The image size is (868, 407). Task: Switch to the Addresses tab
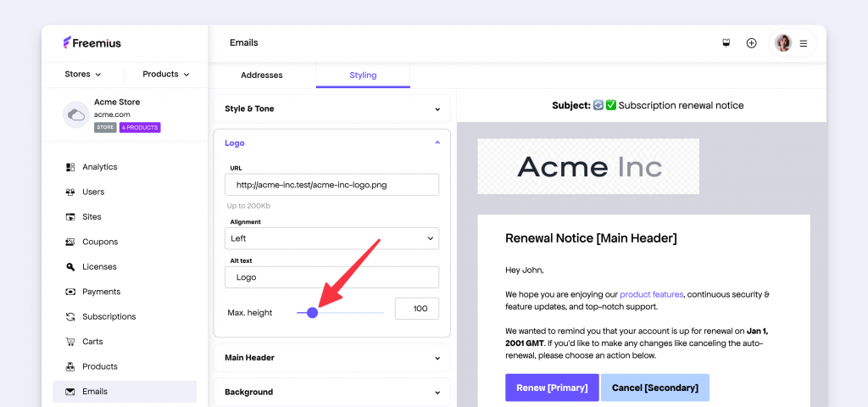pos(262,75)
